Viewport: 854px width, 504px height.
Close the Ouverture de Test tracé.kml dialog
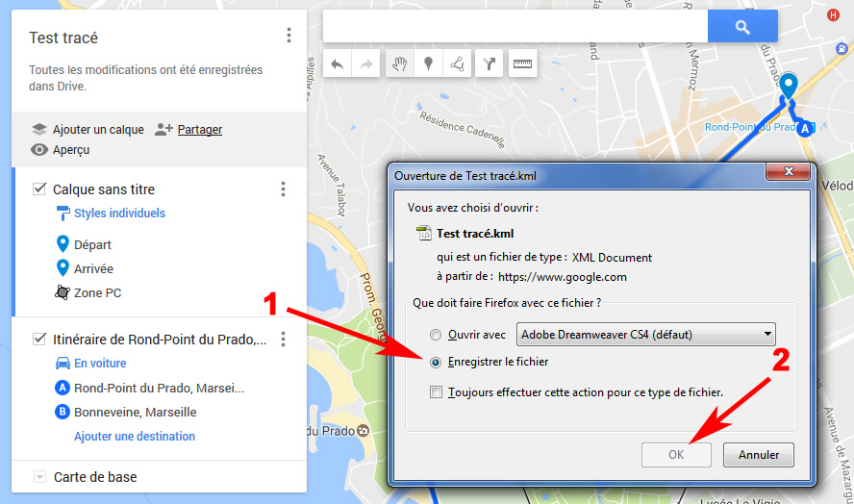788,171
